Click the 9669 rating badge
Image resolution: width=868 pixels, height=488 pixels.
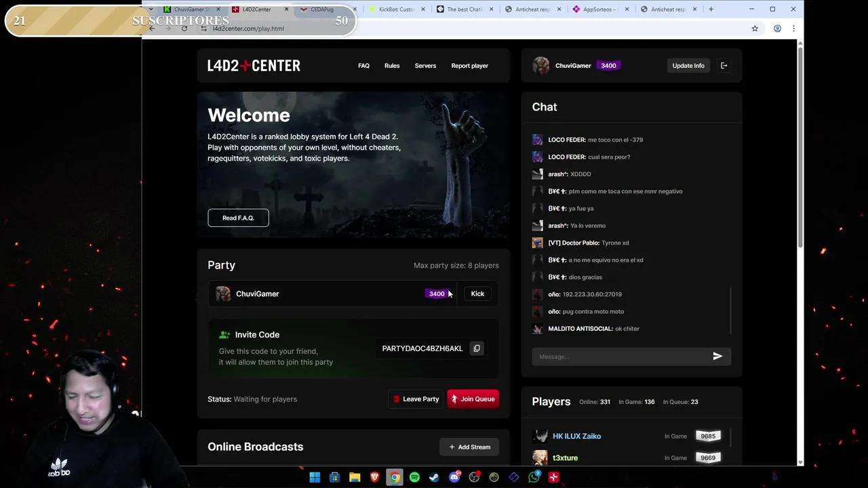707,457
